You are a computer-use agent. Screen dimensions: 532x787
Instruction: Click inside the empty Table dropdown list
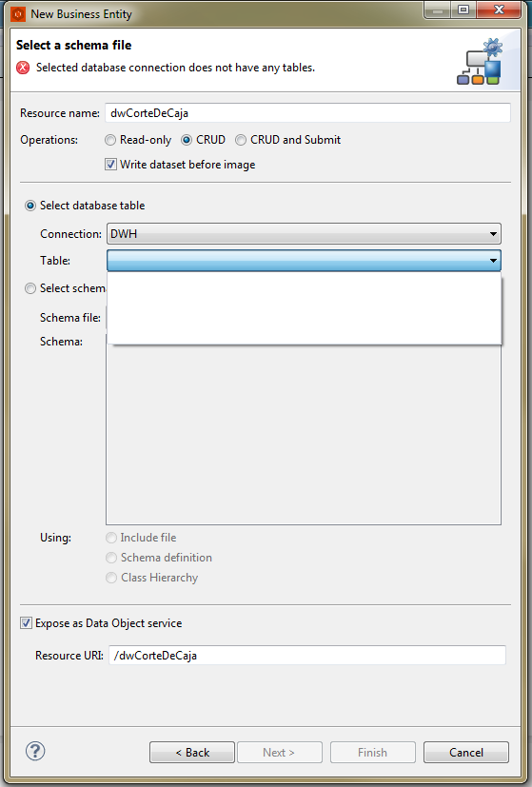305,308
